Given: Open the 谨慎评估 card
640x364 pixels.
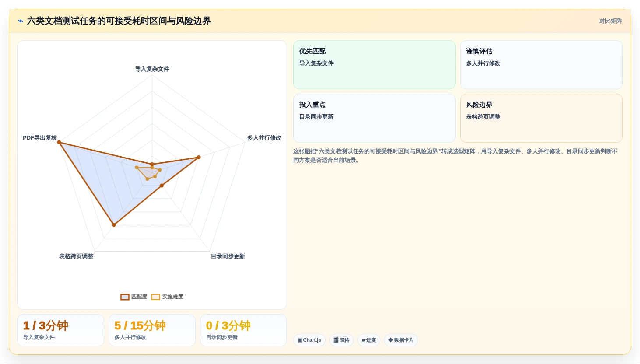Looking at the screenshot, I should point(541,65).
